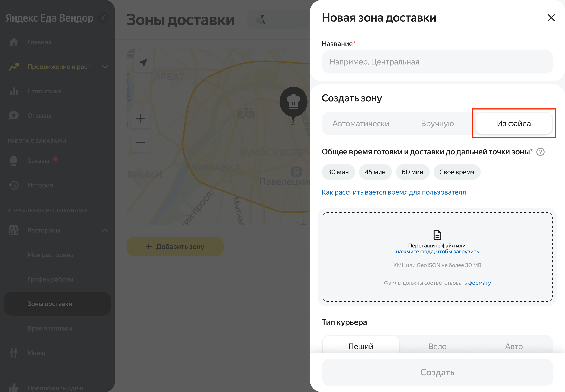565x392 pixels.
Task: Open the График работы menu item
Action: pos(50,279)
